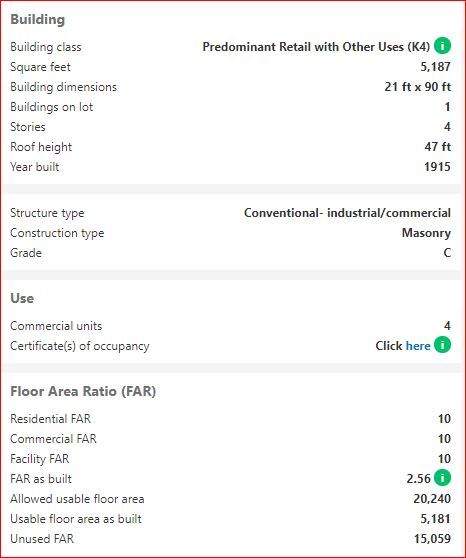Image resolution: width=466 pixels, height=558 pixels.
Task: Click the Roof height value 47 ft
Action: pyautogui.click(x=438, y=147)
